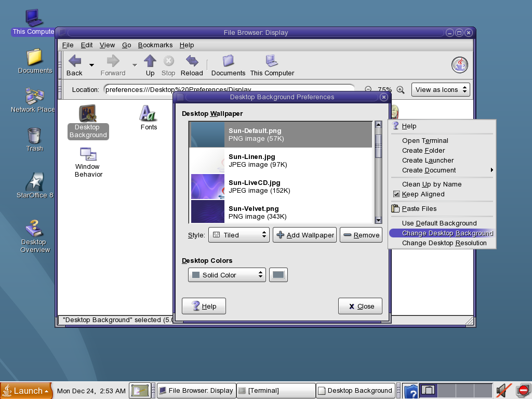Choose Create Folder in context menu
This screenshot has width=532, height=399.
442,150
